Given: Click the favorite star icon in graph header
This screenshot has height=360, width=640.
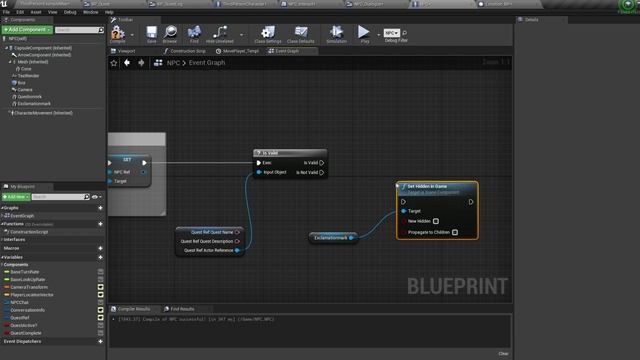Looking at the screenshot, I should pos(114,63).
